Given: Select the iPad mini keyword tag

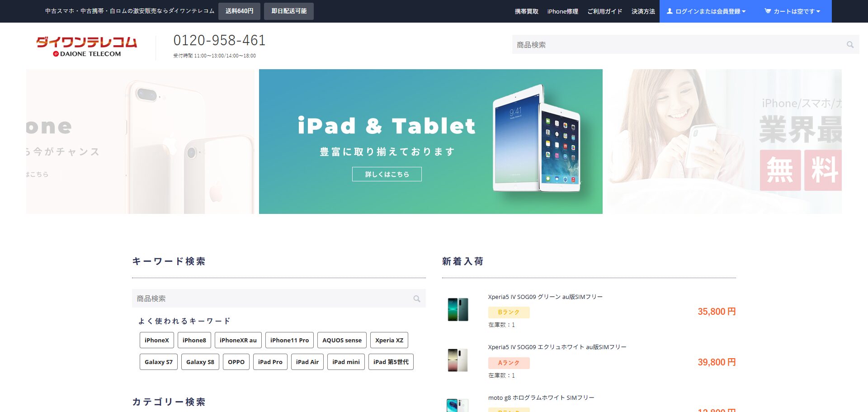Looking at the screenshot, I should pyautogui.click(x=346, y=362).
